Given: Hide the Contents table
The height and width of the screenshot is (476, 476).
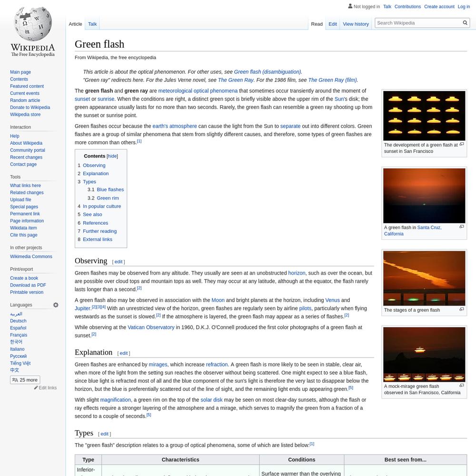Looking at the screenshot, I should pos(112,156).
